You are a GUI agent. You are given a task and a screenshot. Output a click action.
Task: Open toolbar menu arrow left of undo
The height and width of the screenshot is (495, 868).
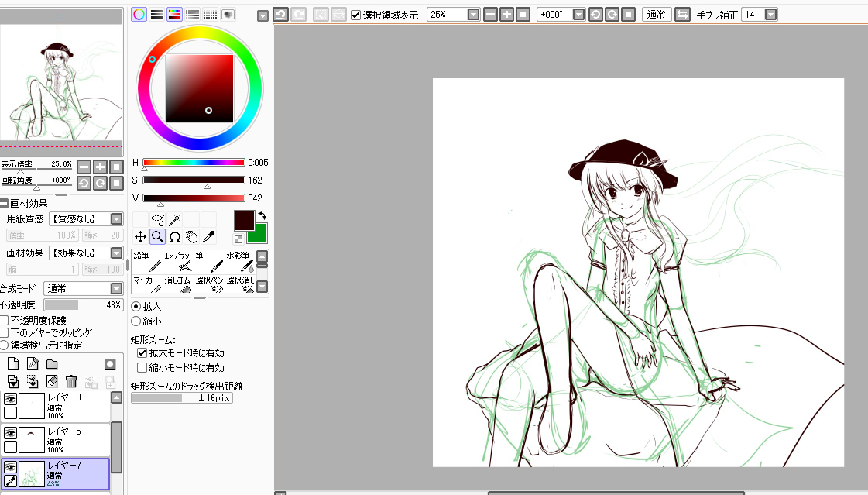click(263, 16)
